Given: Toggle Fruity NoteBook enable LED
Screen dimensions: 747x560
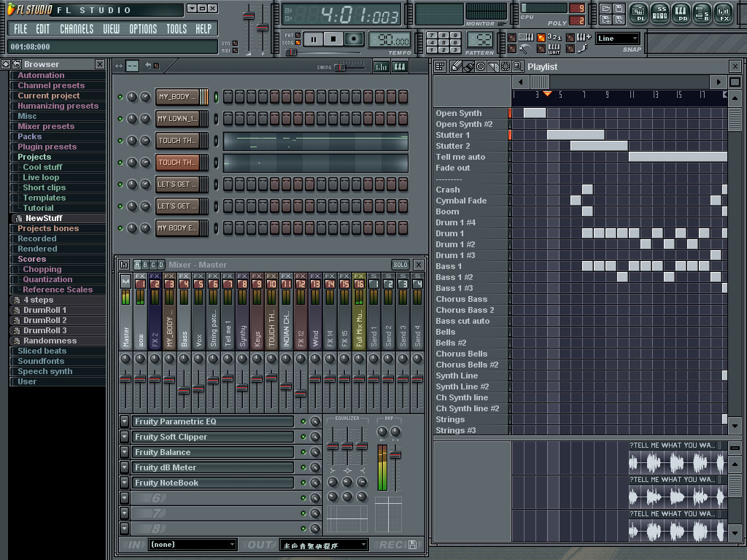Looking at the screenshot, I should [303, 483].
